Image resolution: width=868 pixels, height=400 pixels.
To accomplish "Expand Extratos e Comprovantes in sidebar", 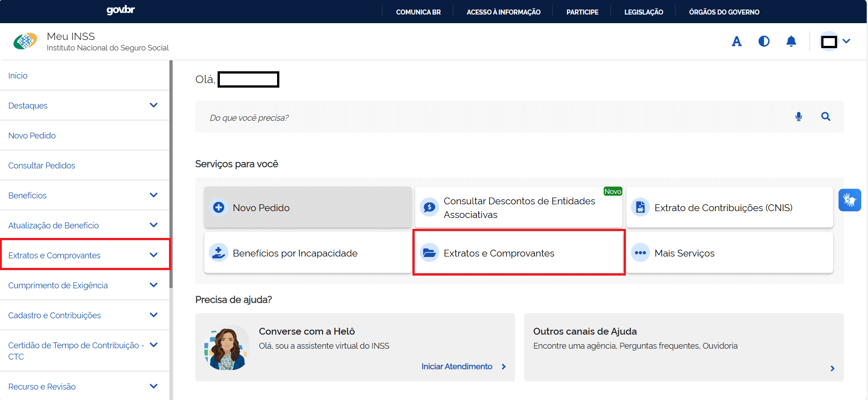I will (154, 255).
